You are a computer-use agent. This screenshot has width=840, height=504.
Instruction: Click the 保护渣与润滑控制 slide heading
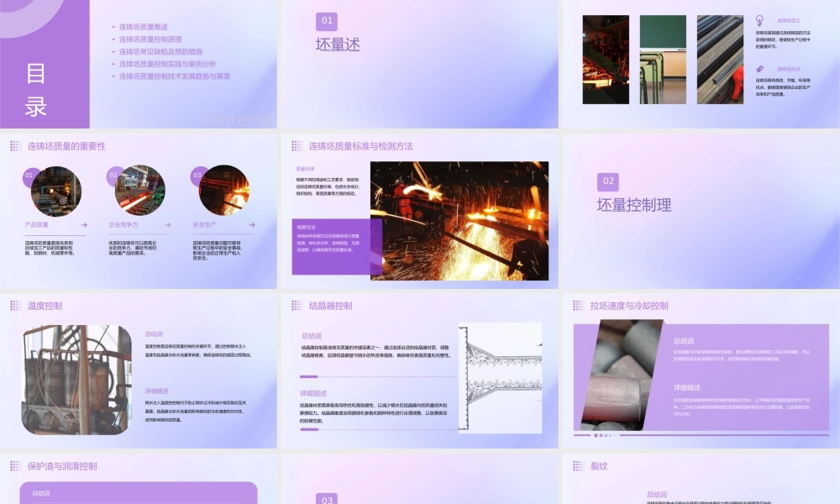pyautogui.click(x=62, y=465)
